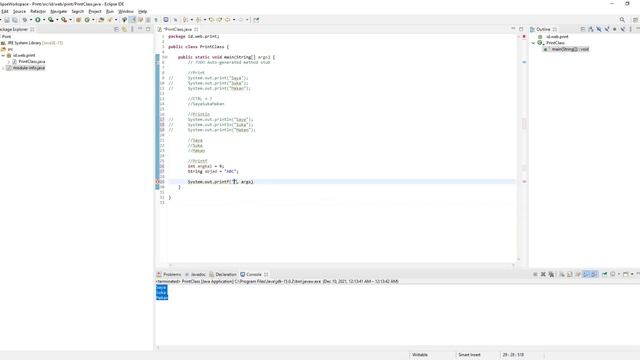Start debugging with the Debug bug icon
Image resolution: width=640 pixels, height=360 pixels.
click(x=25, y=20)
